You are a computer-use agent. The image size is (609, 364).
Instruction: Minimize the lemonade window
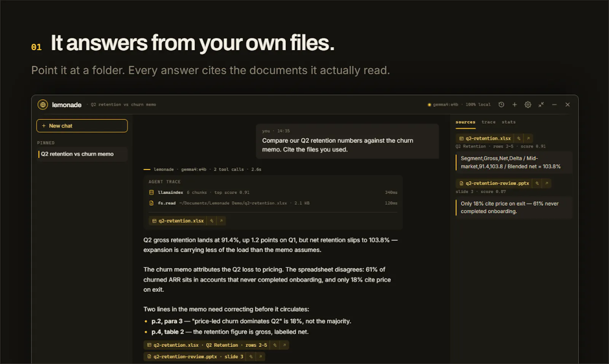[x=554, y=105]
